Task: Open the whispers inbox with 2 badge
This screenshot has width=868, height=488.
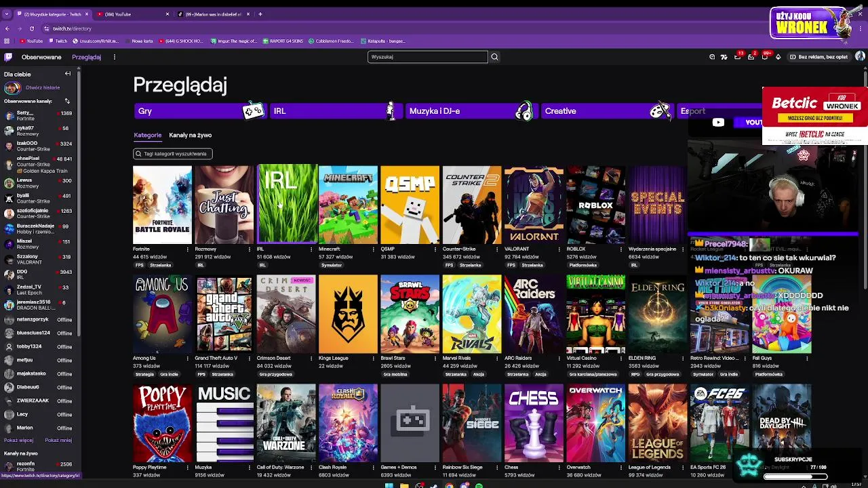Action: [751, 57]
